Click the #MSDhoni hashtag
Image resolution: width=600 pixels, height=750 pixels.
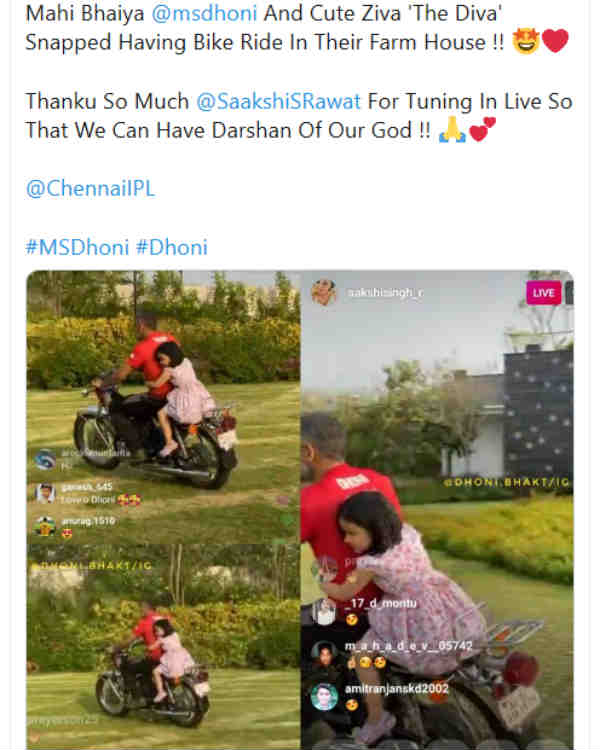[x=77, y=247]
